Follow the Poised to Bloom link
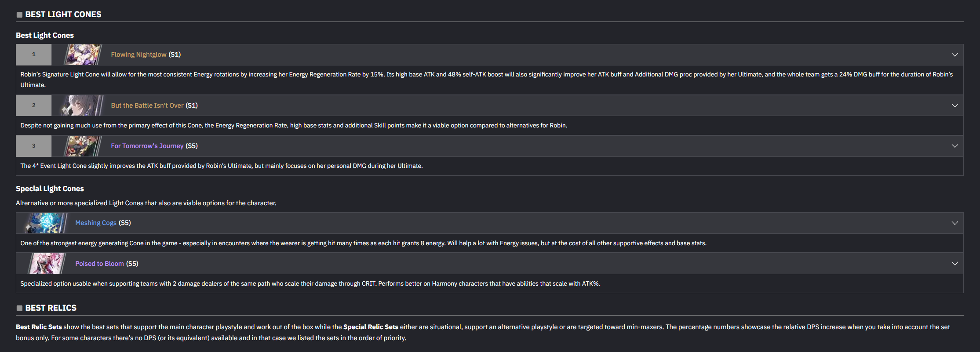The width and height of the screenshot is (980, 352). pyautogui.click(x=99, y=264)
